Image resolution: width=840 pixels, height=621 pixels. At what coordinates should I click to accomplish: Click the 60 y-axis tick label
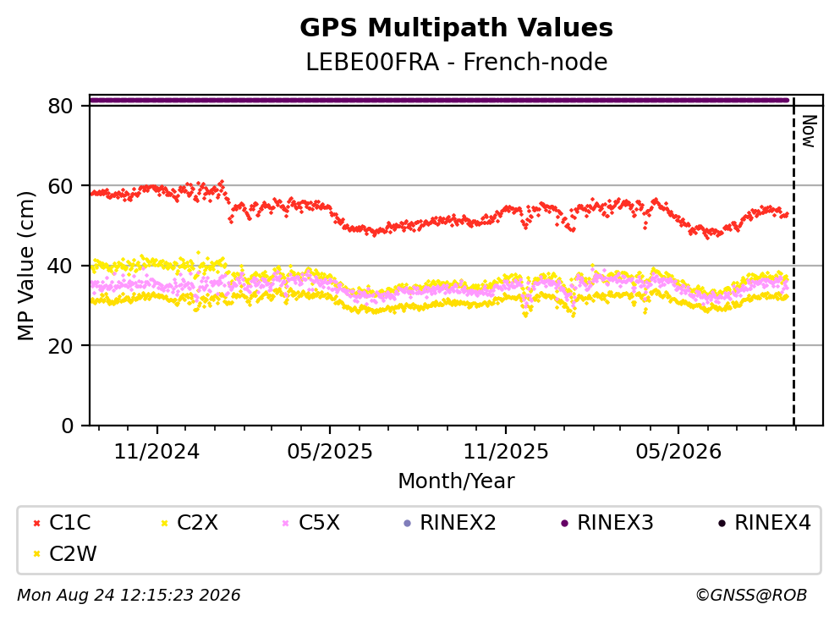61,186
